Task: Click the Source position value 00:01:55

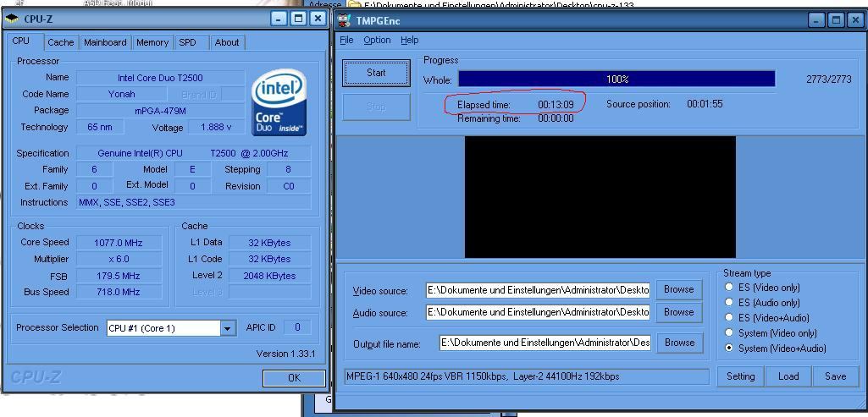Action: 705,104
